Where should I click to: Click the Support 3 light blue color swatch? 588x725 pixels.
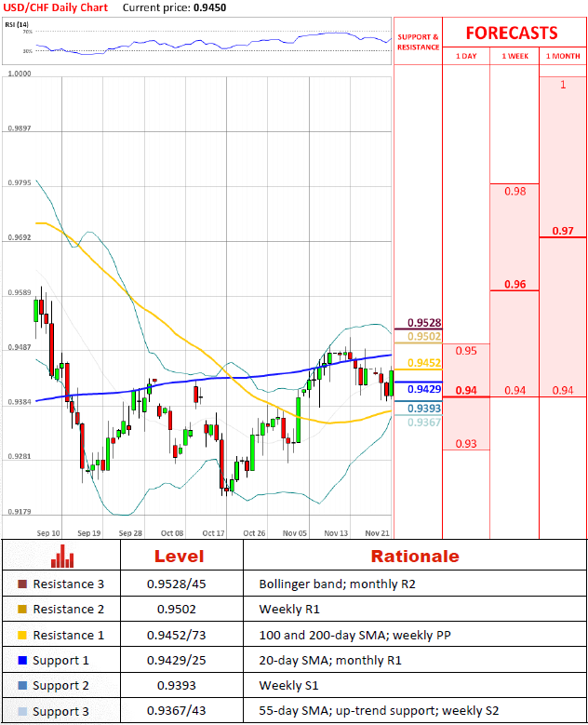pos(22,711)
